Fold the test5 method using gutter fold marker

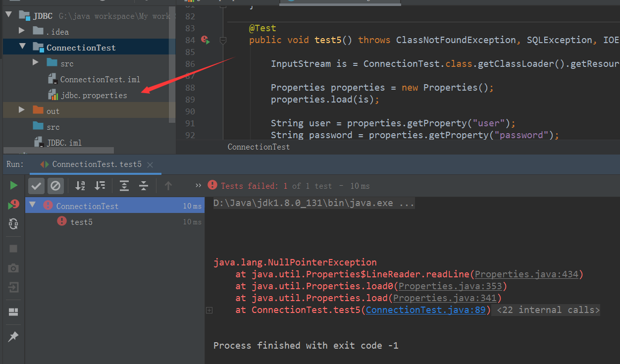[x=223, y=40]
